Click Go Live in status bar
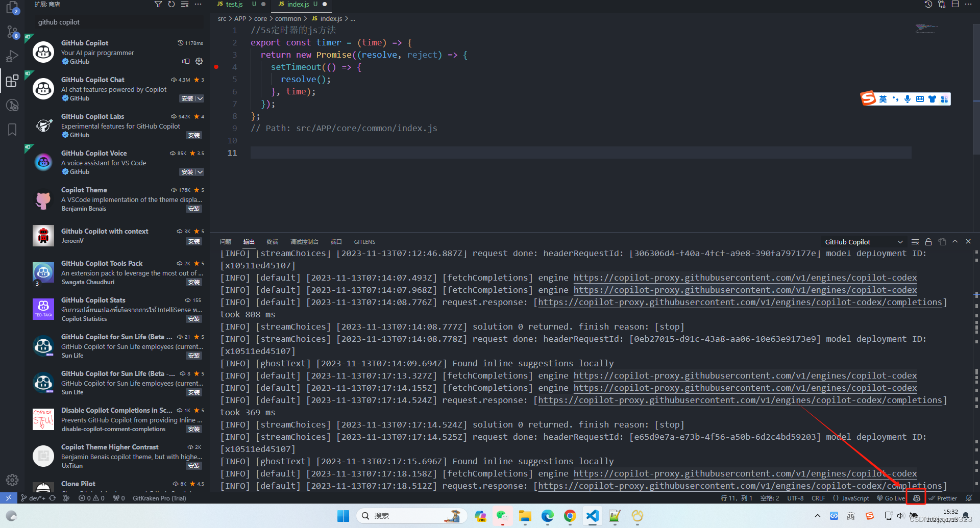 coord(891,498)
